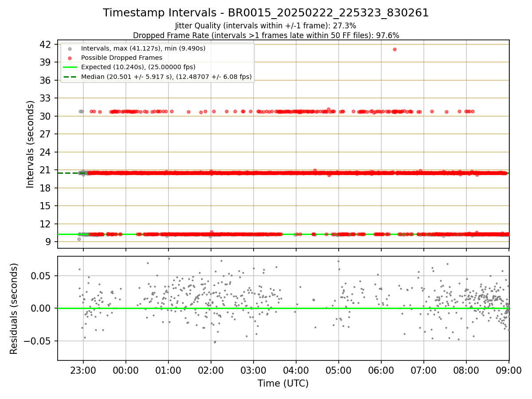This screenshot has height=399, width=532.
Task: Click the 'Time (UTC)' x-axis label
Action: pyautogui.click(x=283, y=383)
